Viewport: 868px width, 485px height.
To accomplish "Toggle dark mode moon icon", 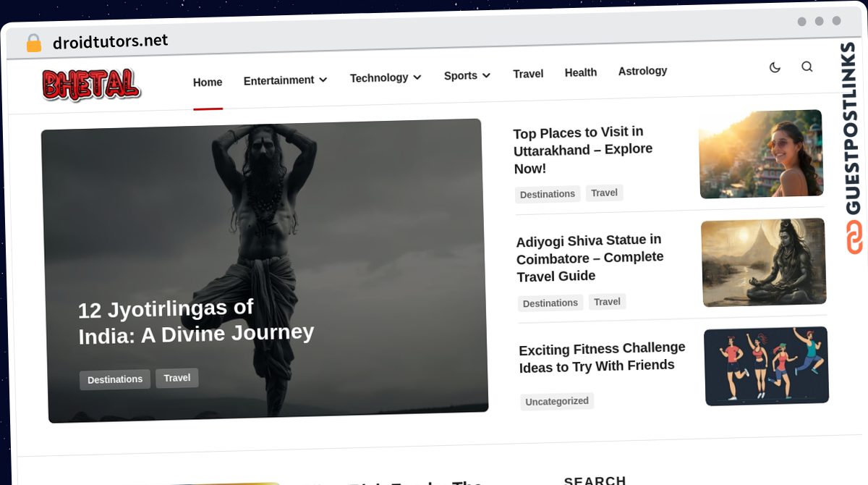I will [775, 67].
